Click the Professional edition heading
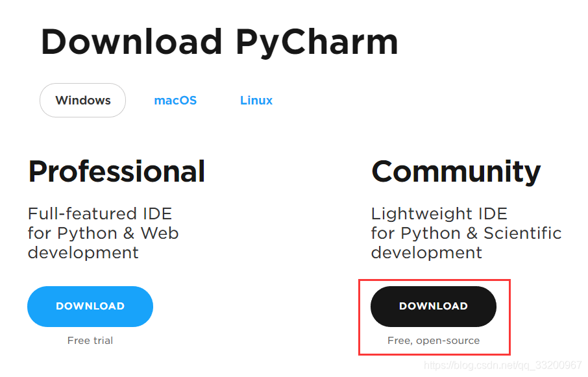 coord(117,171)
